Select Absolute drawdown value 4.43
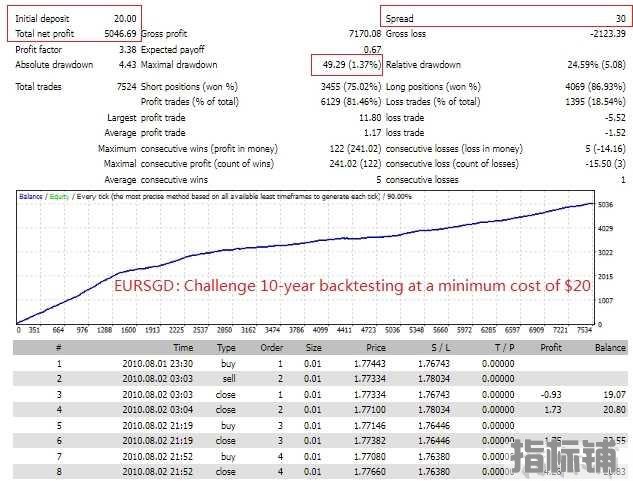This screenshot has height=481, width=633. point(128,65)
